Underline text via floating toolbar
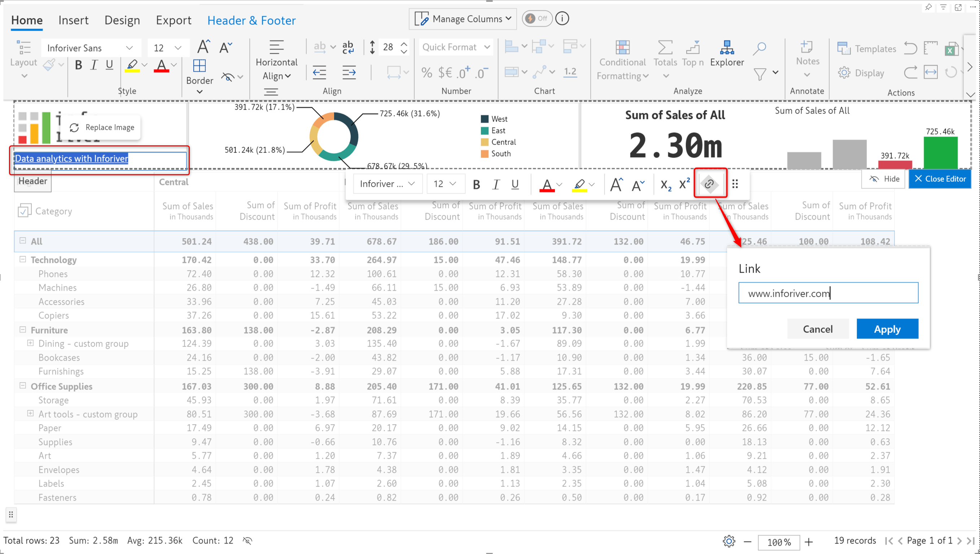The width and height of the screenshot is (980, 554). 515,185
